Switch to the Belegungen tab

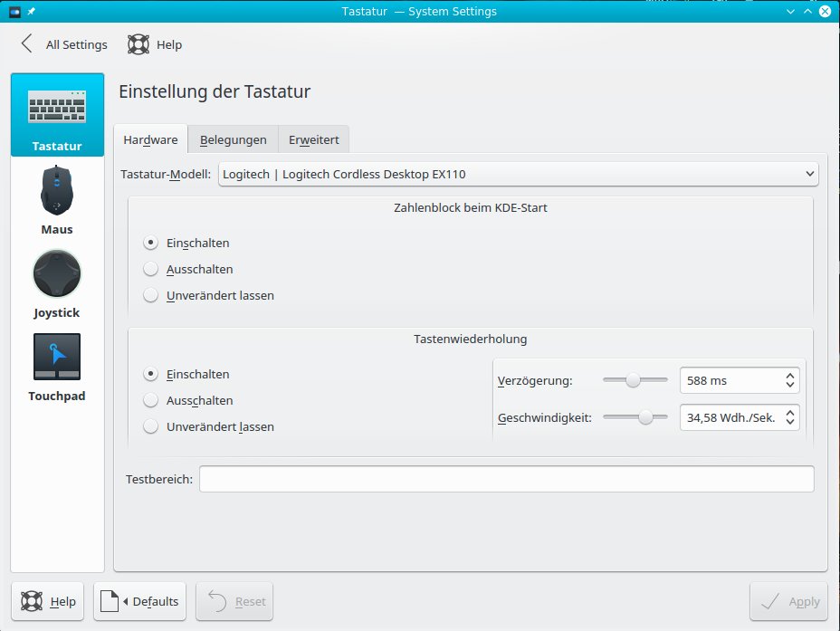(233, 139)
